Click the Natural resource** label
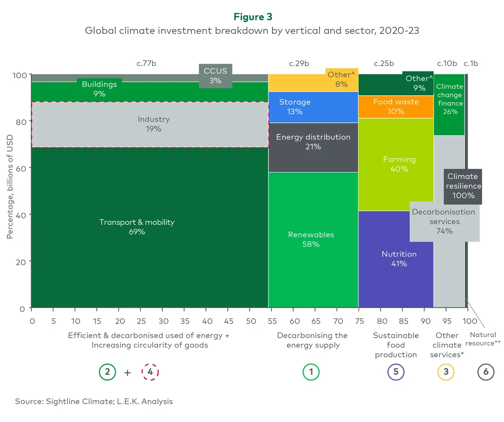Image resolution: width=504 pixels, height=422 pixels. (483, 339)
